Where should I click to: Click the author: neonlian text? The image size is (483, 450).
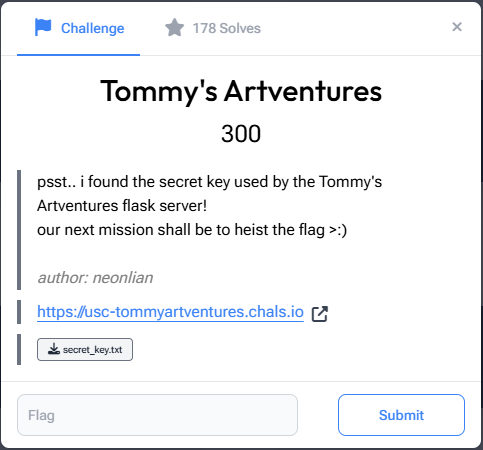95,278
